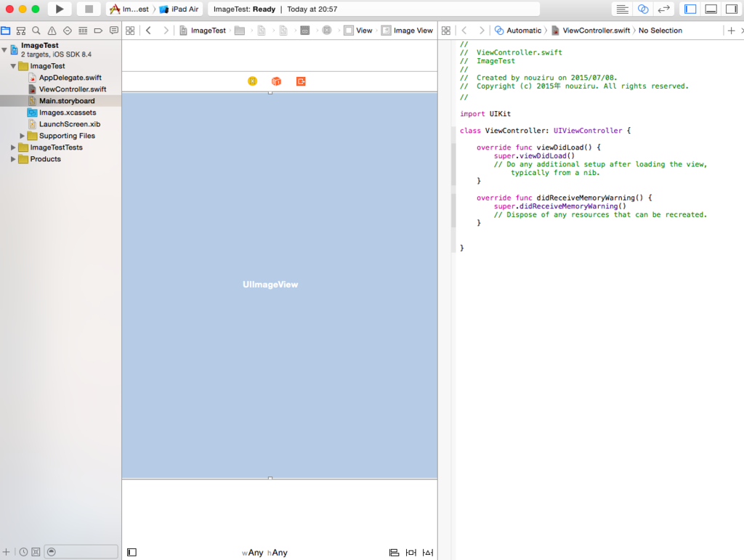Open the Automatic assistant mode menu
744x560 pixels.
point(517,31)
